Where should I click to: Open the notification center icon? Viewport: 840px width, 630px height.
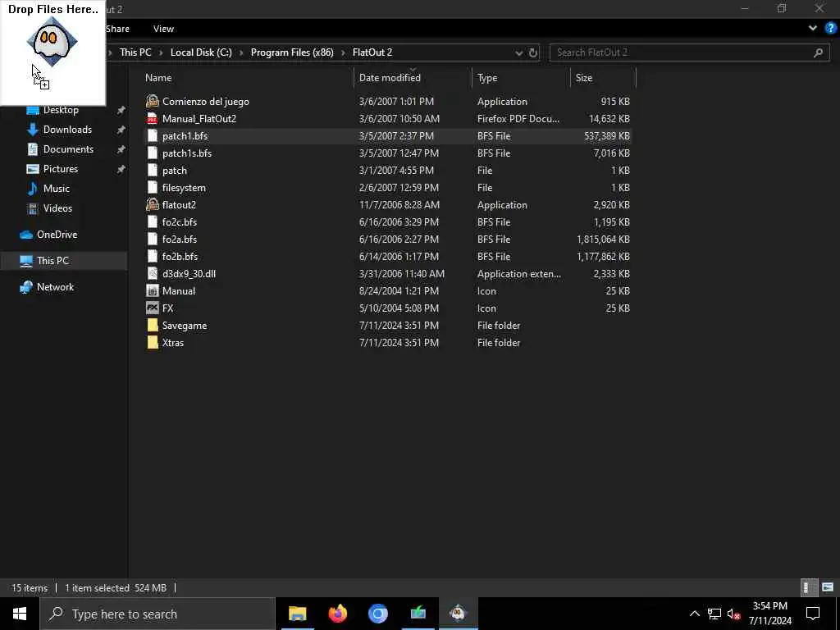click(813, 614)
